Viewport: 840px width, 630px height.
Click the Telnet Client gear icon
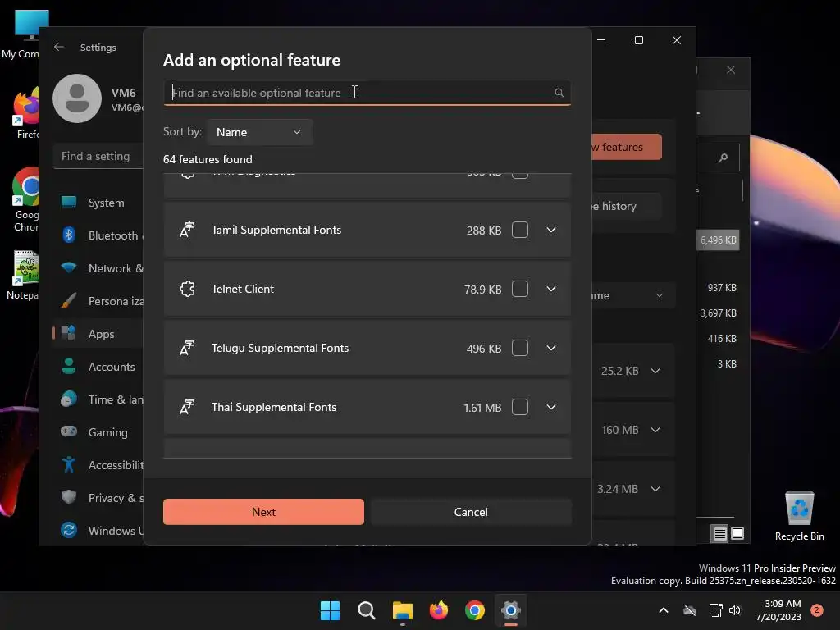pyautogui.click(x=187, y=289)
